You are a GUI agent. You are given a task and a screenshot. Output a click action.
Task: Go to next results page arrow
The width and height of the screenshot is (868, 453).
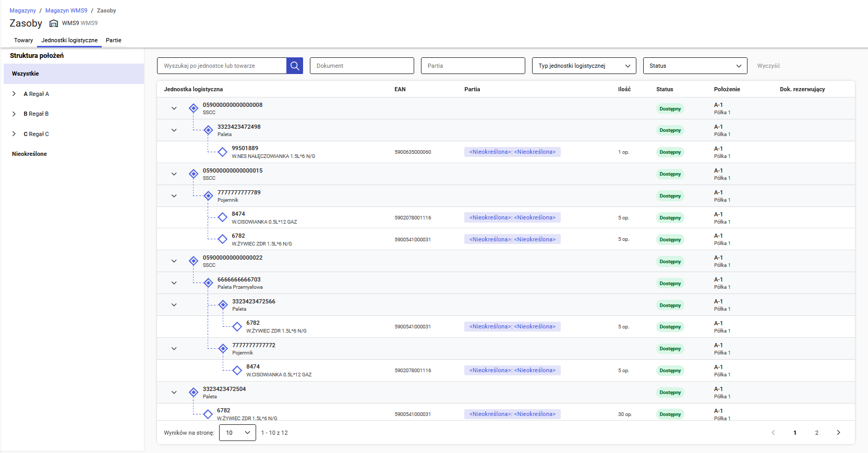click(838, 433)
